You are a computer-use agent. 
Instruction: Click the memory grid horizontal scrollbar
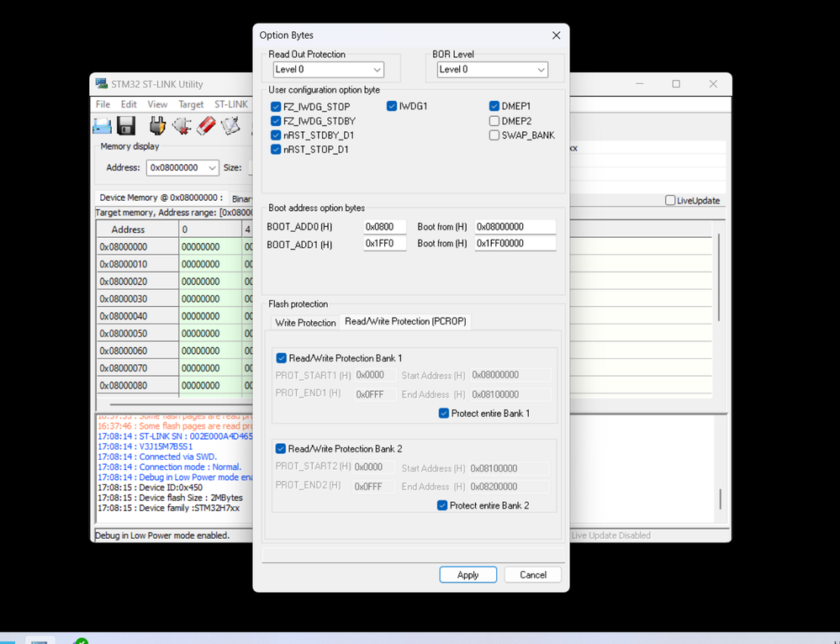(x=181, y=404)
